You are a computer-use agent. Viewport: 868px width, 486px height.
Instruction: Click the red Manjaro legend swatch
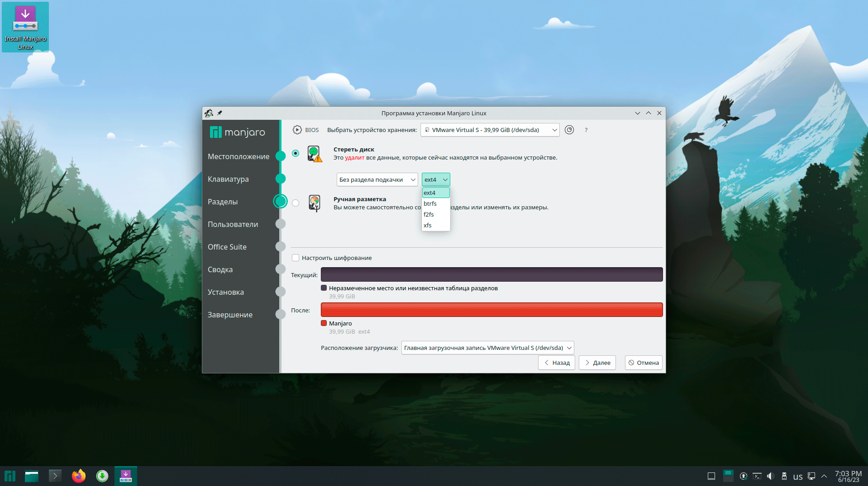(x=324, y=323)
